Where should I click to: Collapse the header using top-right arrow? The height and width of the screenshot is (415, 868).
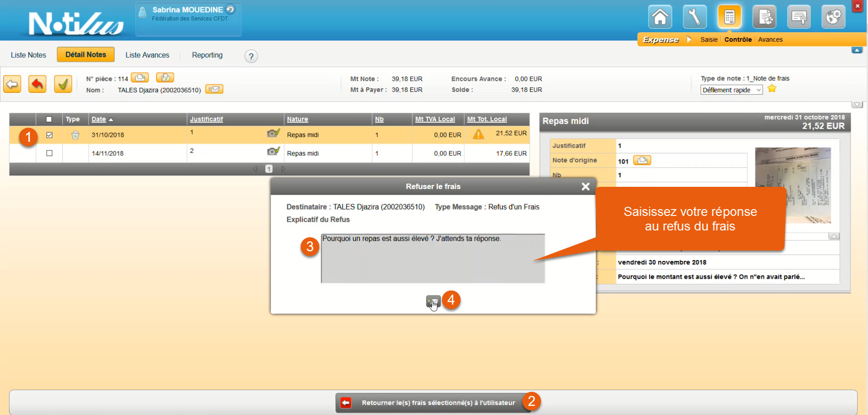(857, 50)
